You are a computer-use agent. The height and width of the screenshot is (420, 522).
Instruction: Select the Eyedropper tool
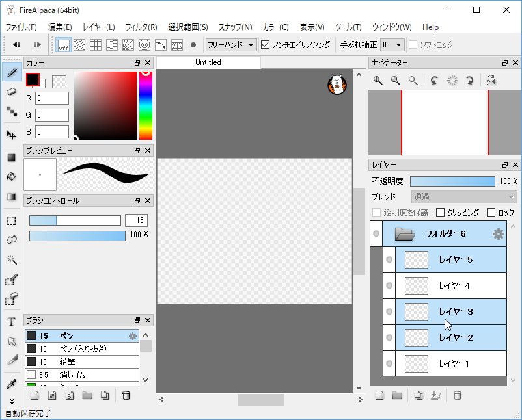tap(12, 384)
